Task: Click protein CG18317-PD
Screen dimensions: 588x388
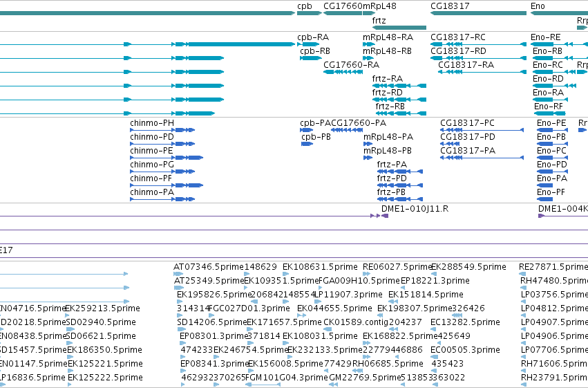Action: pyautogui.click(x=468, y=138)
